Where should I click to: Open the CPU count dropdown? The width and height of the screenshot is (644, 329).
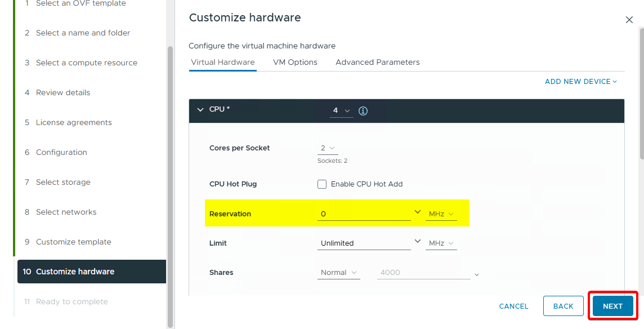click(341, 111)
